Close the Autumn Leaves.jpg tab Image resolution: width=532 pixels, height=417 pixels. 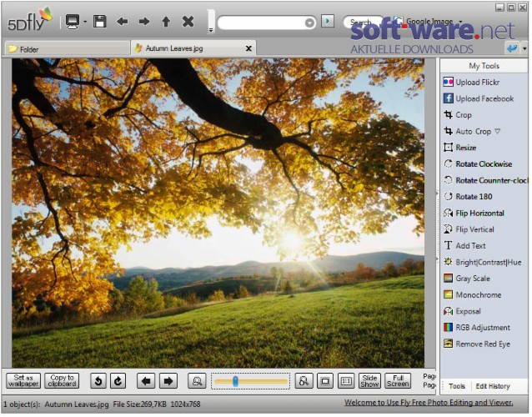pos(248,48)
